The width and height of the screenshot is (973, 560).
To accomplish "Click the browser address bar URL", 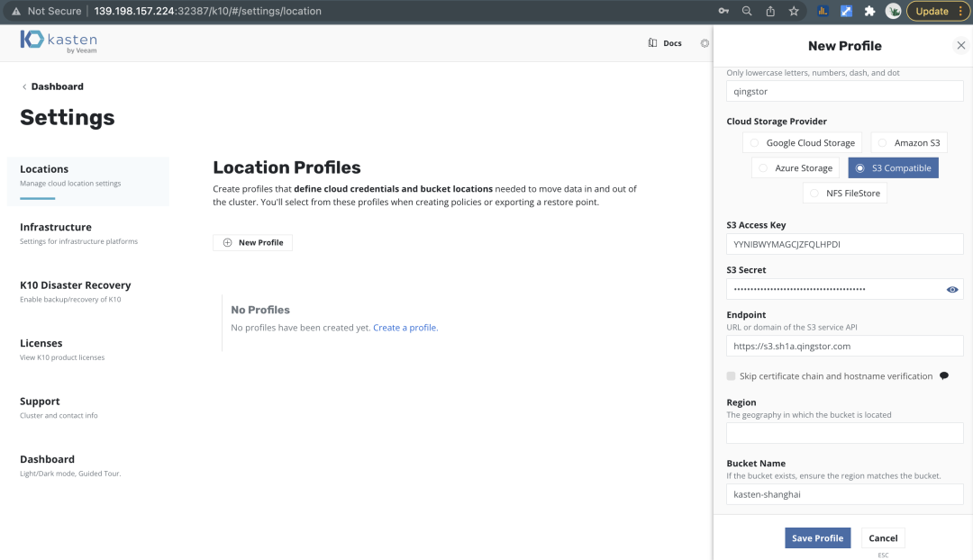I will (x=208, y=11).
